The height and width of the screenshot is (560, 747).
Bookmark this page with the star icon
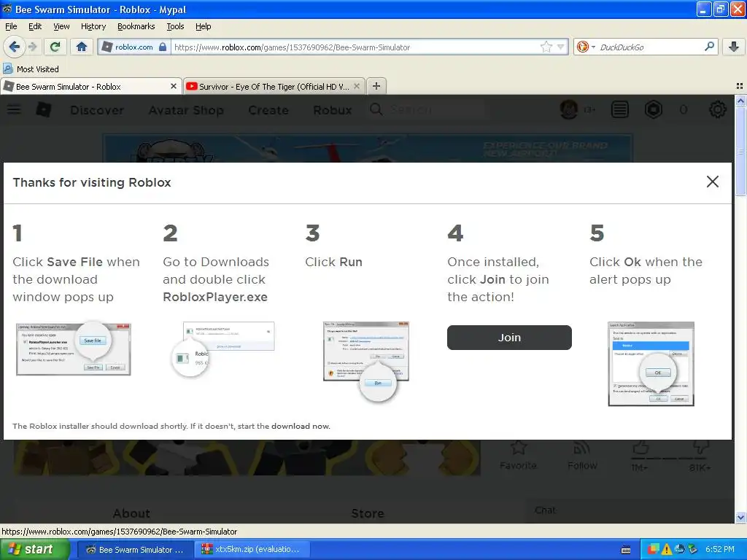[546, 47]
